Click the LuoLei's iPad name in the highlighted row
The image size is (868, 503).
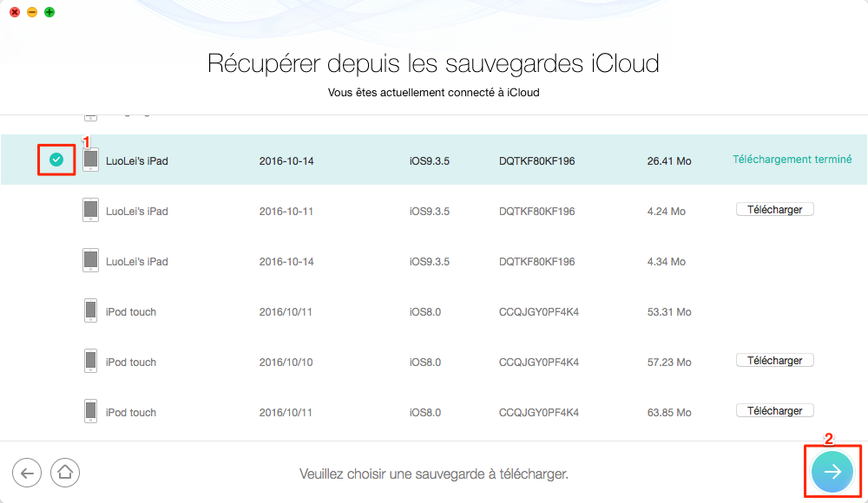pos(137,161)
